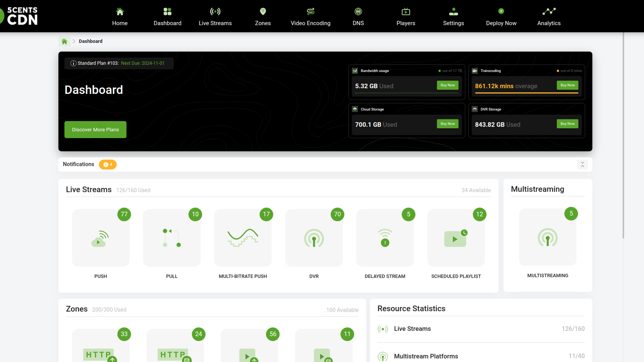
Task: Click the home breadcrumb icon
Action: pyautogui.click(x=64, y=41)
